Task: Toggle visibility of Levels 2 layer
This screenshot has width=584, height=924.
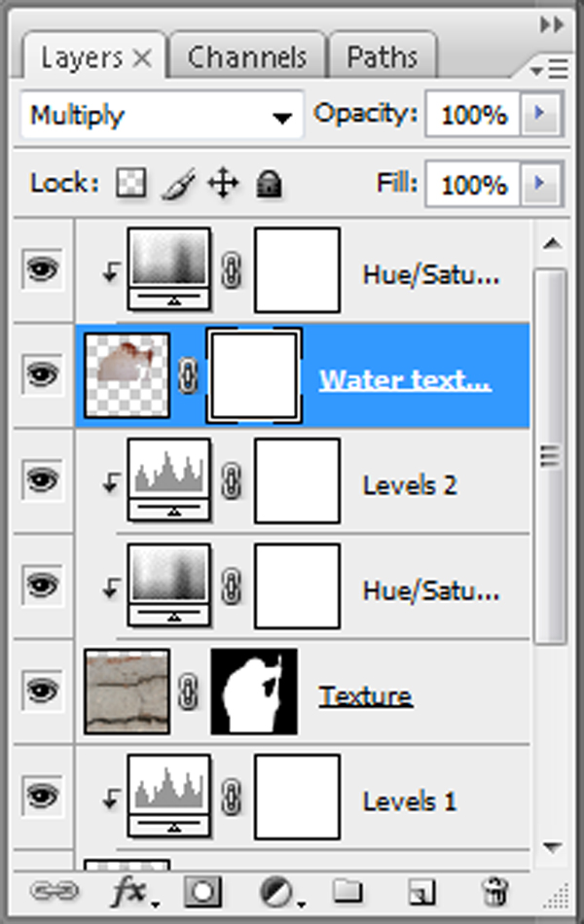Action: pos(42,480)
